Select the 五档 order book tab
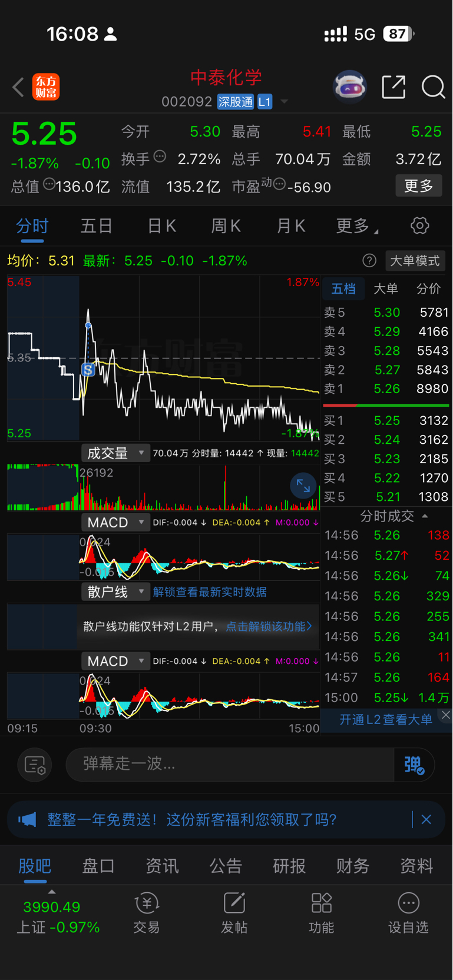453x980 pixels. [343, 289]
